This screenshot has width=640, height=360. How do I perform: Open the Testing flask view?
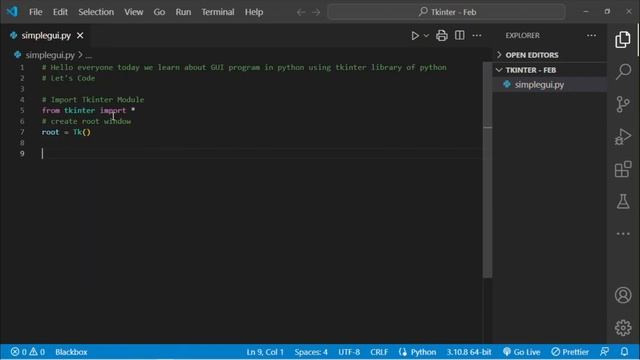tap(623, 201)
